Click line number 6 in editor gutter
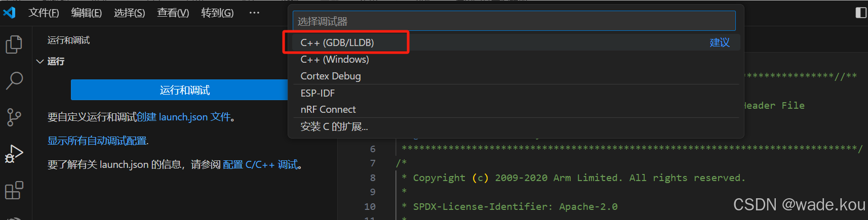Screen dimensions: 868x220 pos(373,149)
